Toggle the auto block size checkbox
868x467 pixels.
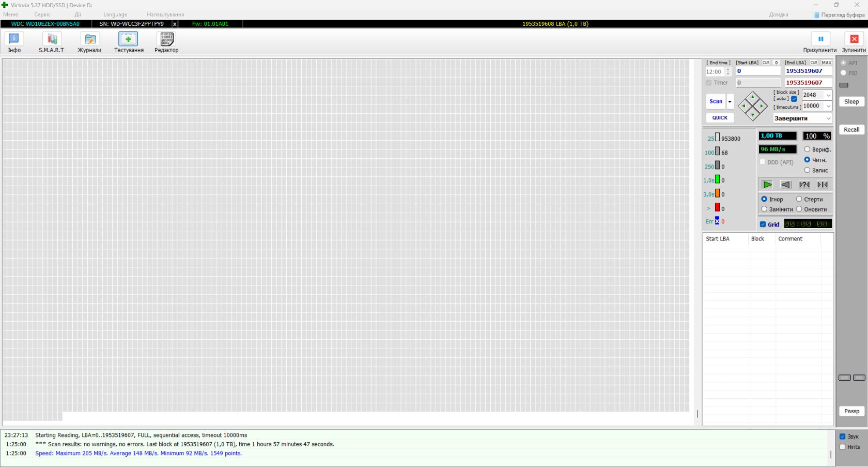click(794, 99)
